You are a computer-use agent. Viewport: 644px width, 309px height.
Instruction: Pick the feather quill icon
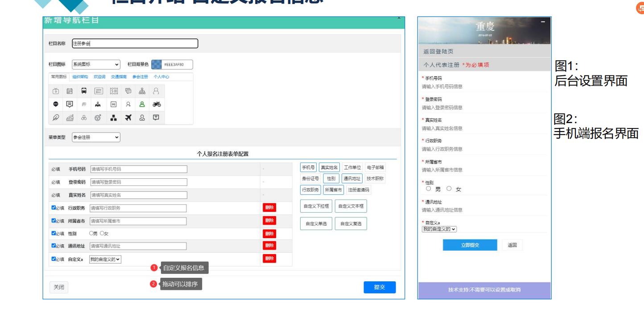[56, 117]
